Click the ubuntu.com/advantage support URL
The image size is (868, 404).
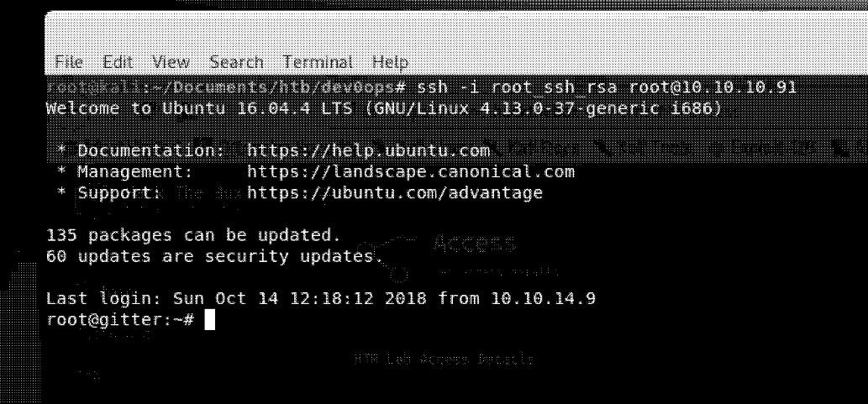[395, 193]
